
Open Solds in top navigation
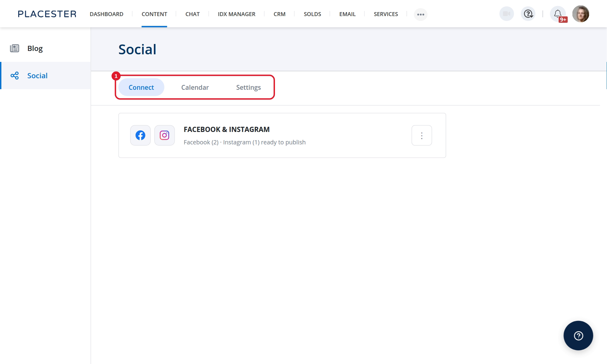point(312,14)
